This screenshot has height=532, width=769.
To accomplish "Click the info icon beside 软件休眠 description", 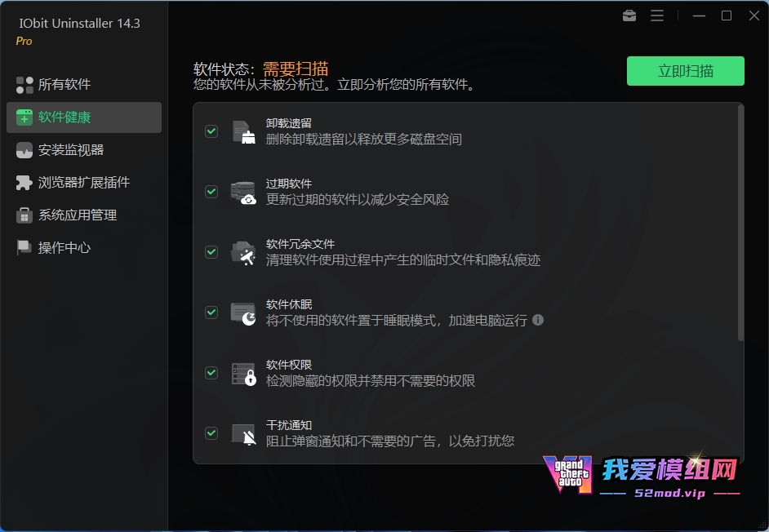I will [538, 320].
